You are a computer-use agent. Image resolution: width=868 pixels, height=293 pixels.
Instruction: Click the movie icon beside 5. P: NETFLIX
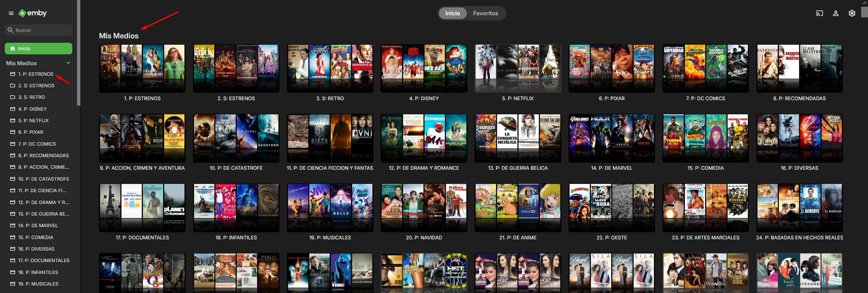click(13, 121)
